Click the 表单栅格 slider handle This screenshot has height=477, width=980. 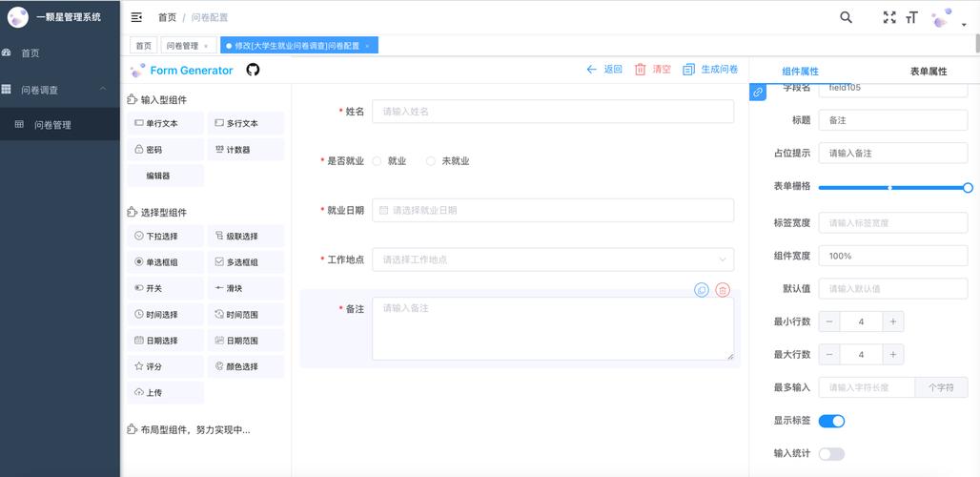(968, 188)
